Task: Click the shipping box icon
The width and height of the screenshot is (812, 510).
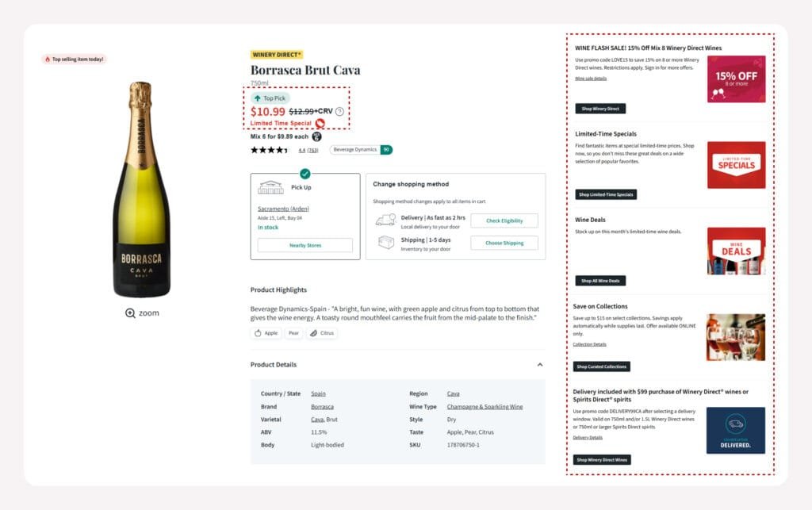Action: [x=385, y=243]
